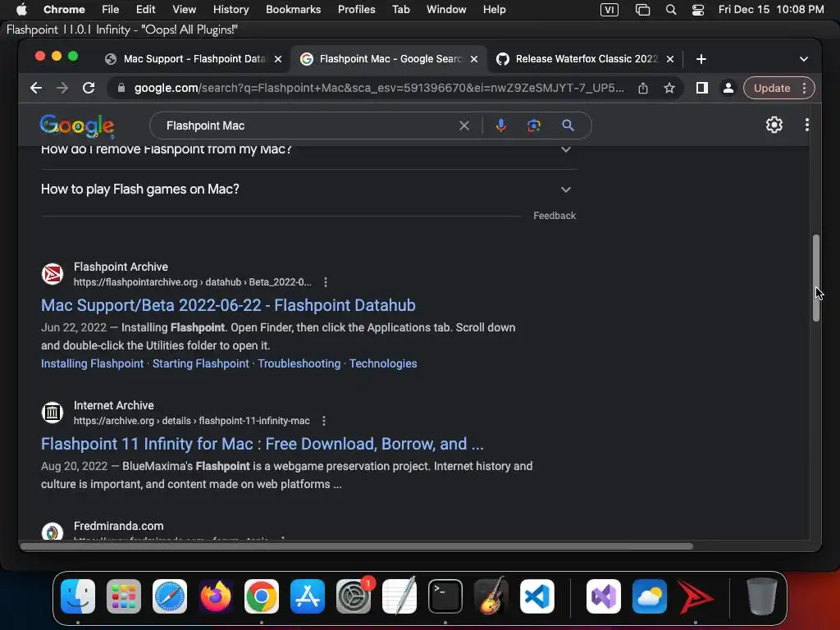Open Google logo home link
This screenshot has height=630, width=840.
pyautogui.click(x=77, y=126)
